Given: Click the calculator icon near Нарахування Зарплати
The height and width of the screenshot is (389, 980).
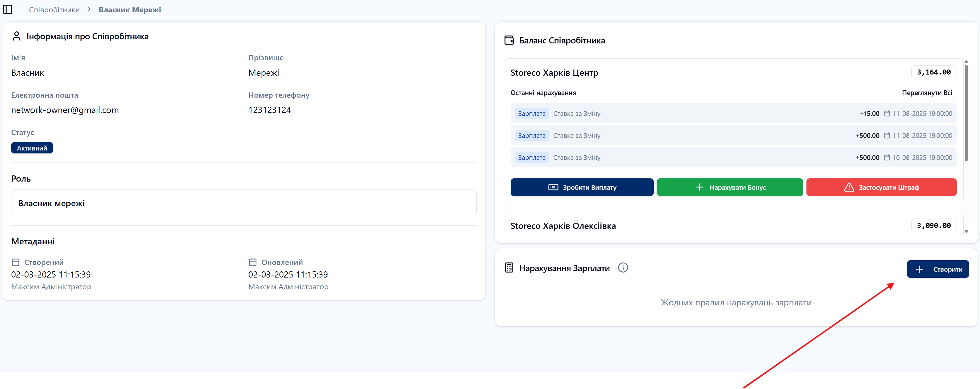Looking at the screenshot, I should [509, 268].
